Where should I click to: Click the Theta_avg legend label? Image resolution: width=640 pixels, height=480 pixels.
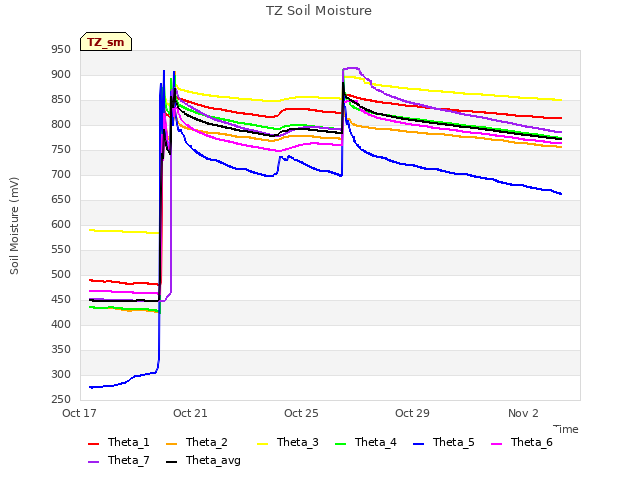click(x=213, y=460)
